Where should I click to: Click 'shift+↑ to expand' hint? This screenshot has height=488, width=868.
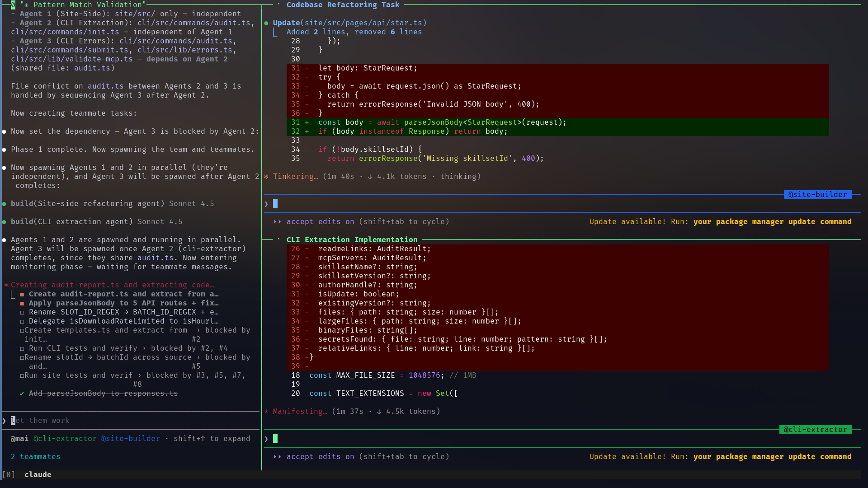pyautogui.click(x=212, y=439)
